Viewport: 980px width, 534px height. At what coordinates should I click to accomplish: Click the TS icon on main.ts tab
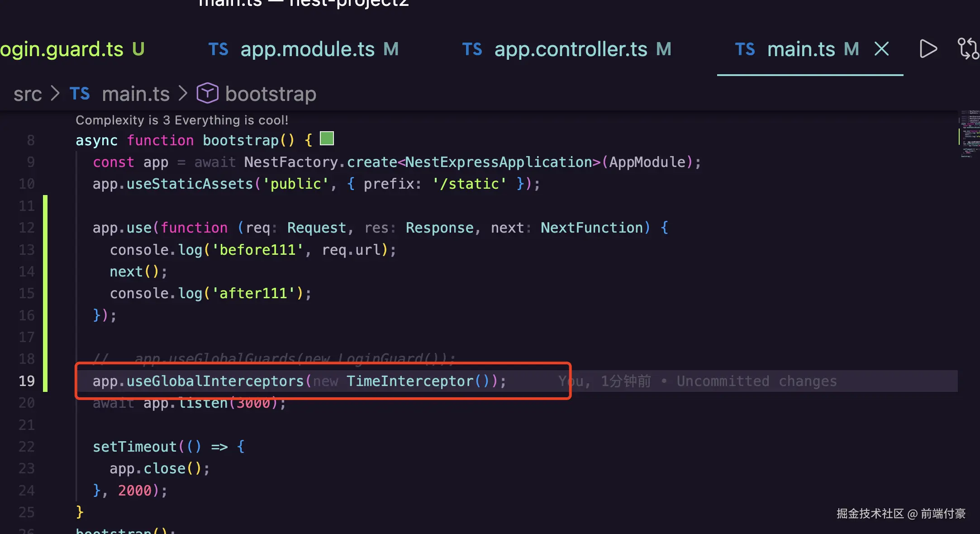(745, 49)
